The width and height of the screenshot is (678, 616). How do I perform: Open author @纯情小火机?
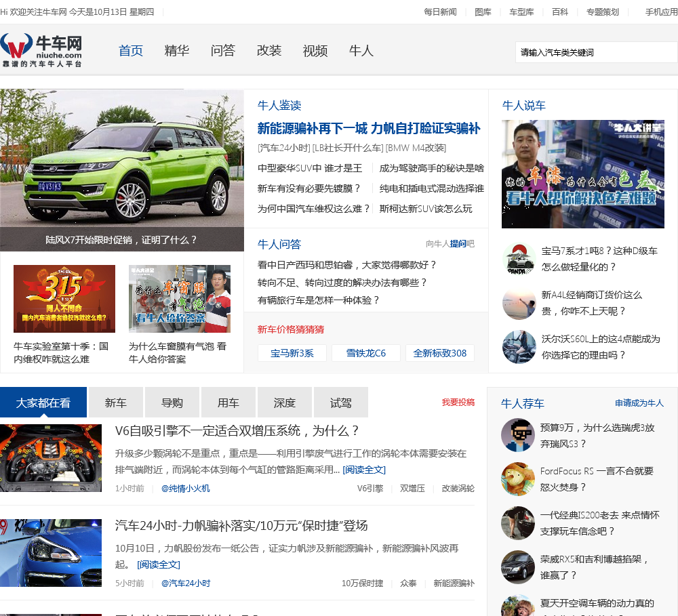[x=186, y=489]
